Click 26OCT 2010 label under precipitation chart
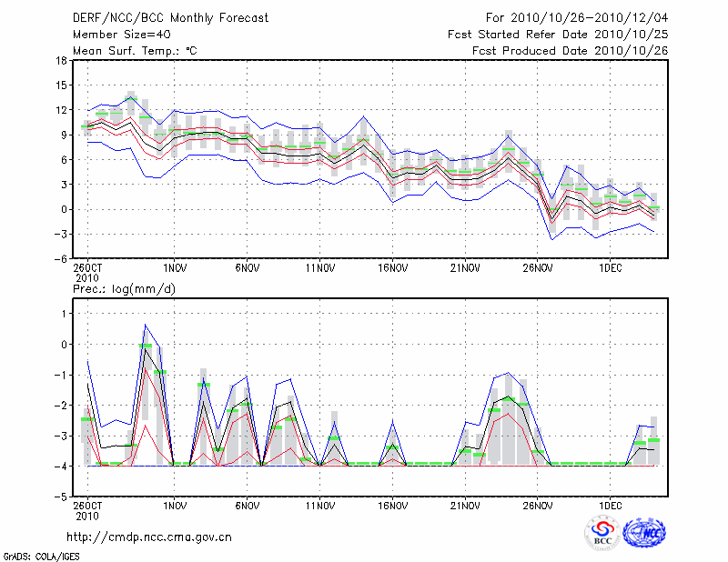The width and height of the screenshot is (728, 562). pyautogui.click(x=87, y=510)
